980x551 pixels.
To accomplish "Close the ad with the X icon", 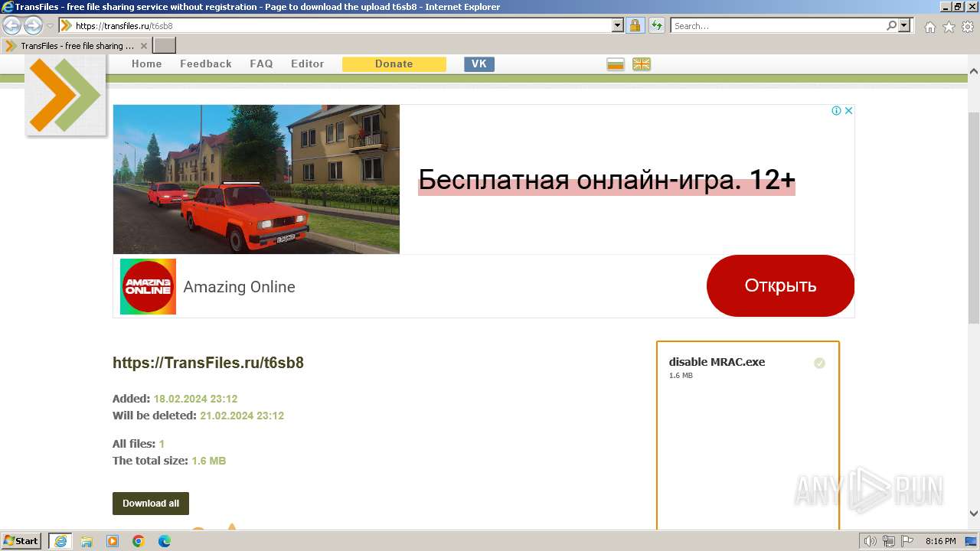I will point(848,111).
